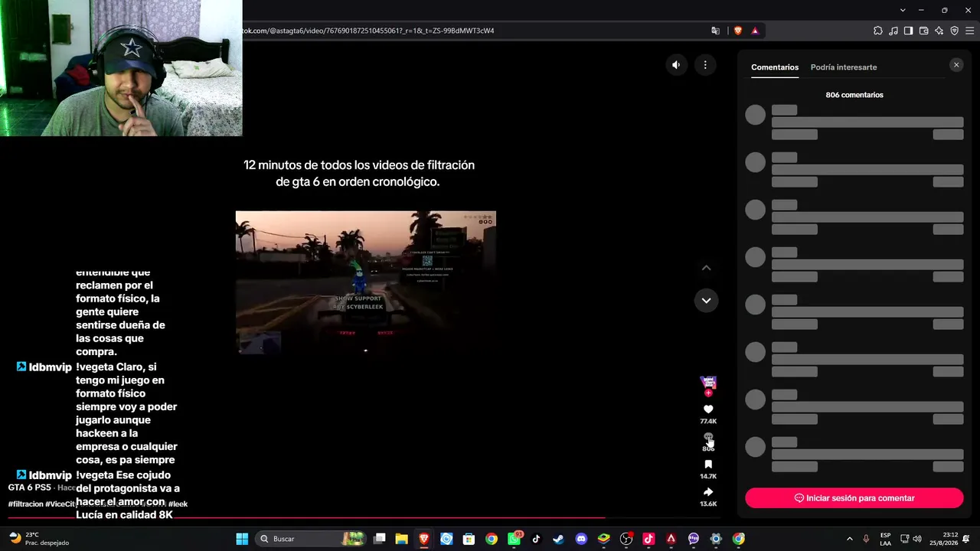
Task: Click the 806 comentarios count heading
Action: (854, 95)
